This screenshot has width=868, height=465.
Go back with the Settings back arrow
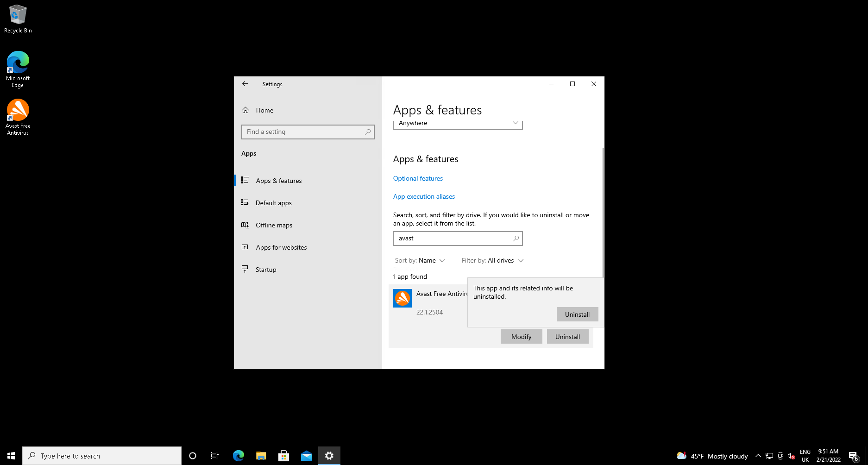[x=245, y=84]
